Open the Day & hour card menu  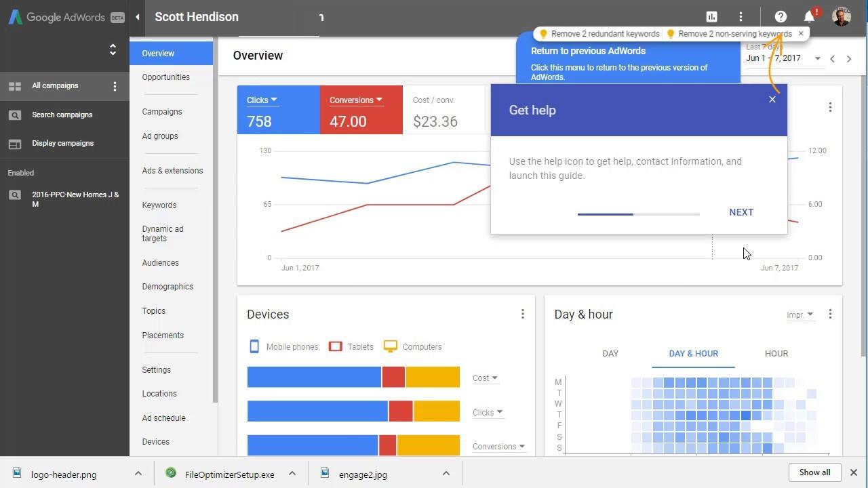[x=830, y=314]
